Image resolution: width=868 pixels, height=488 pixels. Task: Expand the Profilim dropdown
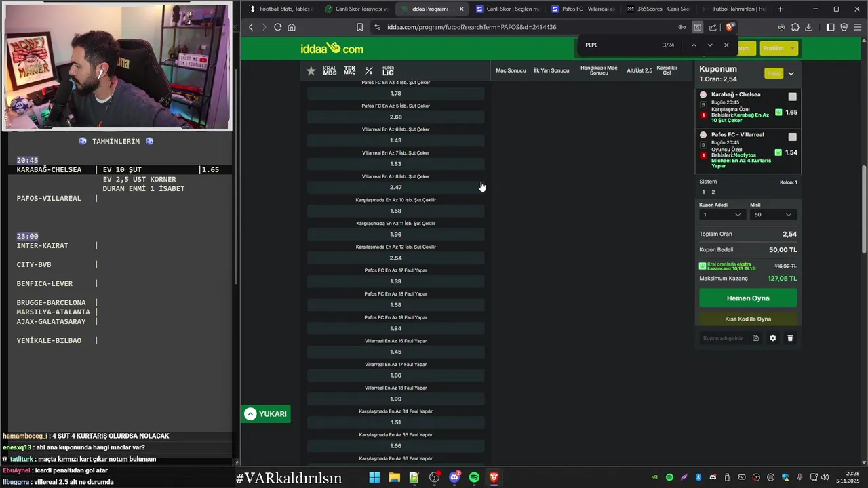[x=778, y=48]
